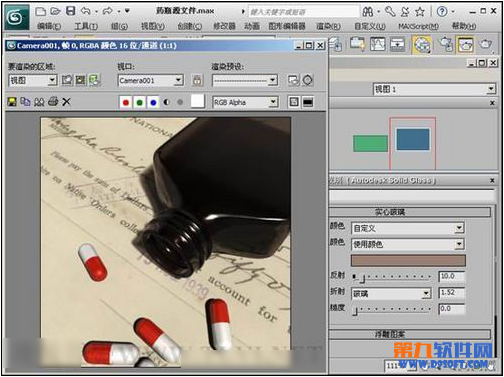Open the highlighted material editor toolbar icon
The image size is (504, 377).
pyautogui.click(x=422, y=44)
